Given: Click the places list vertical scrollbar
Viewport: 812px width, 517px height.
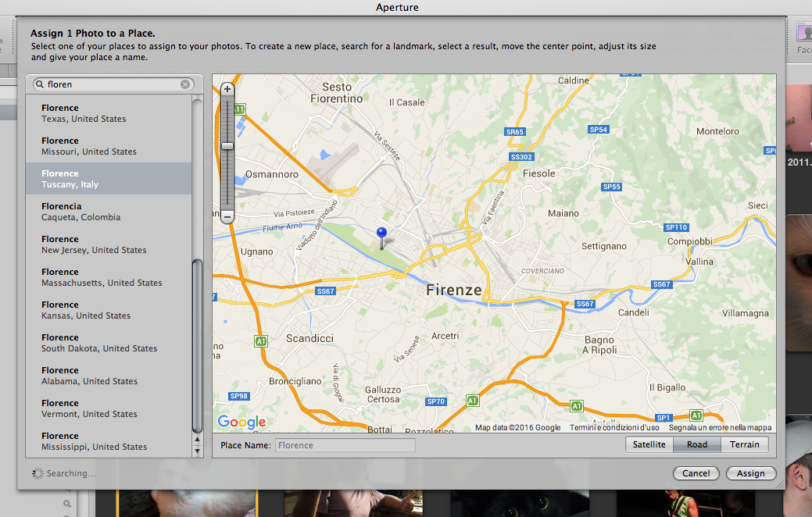Looking at the screenshot, I should tap(197, 346).
